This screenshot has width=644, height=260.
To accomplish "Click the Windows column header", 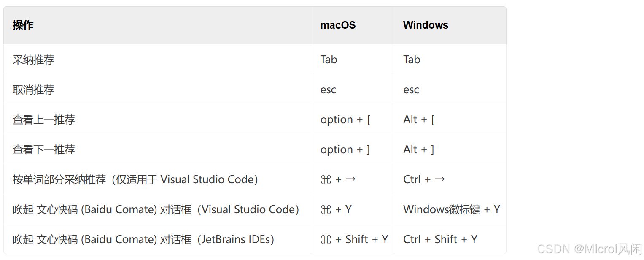I will click(x=426, y=25).
